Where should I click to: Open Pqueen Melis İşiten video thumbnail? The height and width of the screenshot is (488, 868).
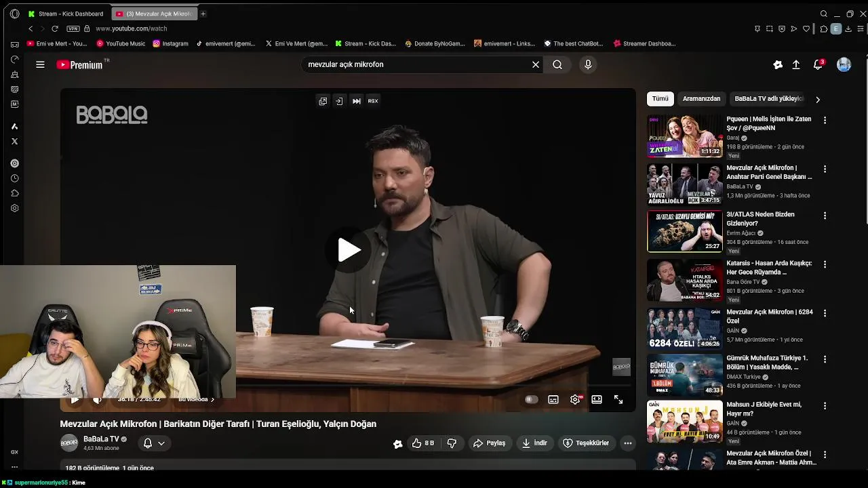coord(685,136)
